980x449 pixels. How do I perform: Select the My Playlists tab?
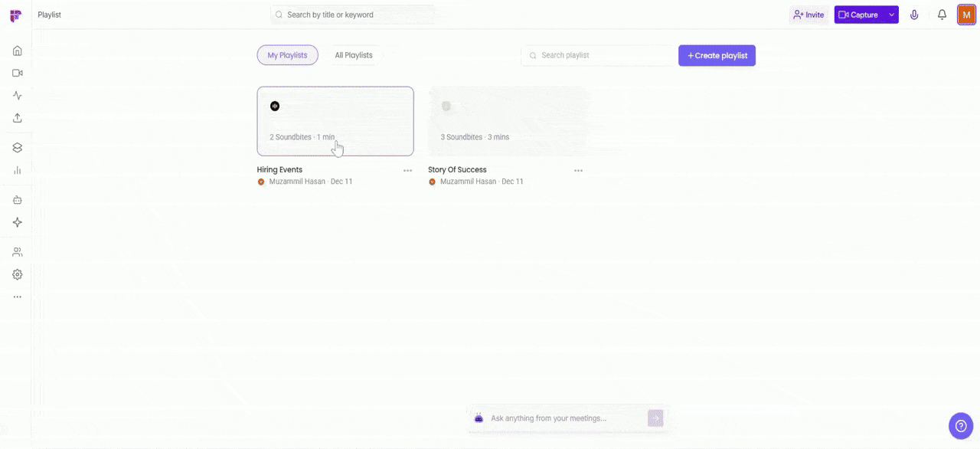(287, 54)
